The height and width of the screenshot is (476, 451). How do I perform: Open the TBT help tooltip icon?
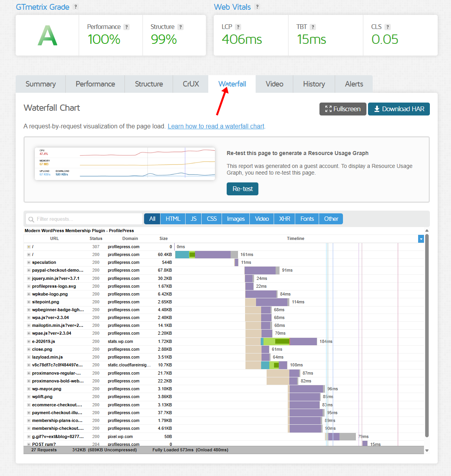[313, 27]
